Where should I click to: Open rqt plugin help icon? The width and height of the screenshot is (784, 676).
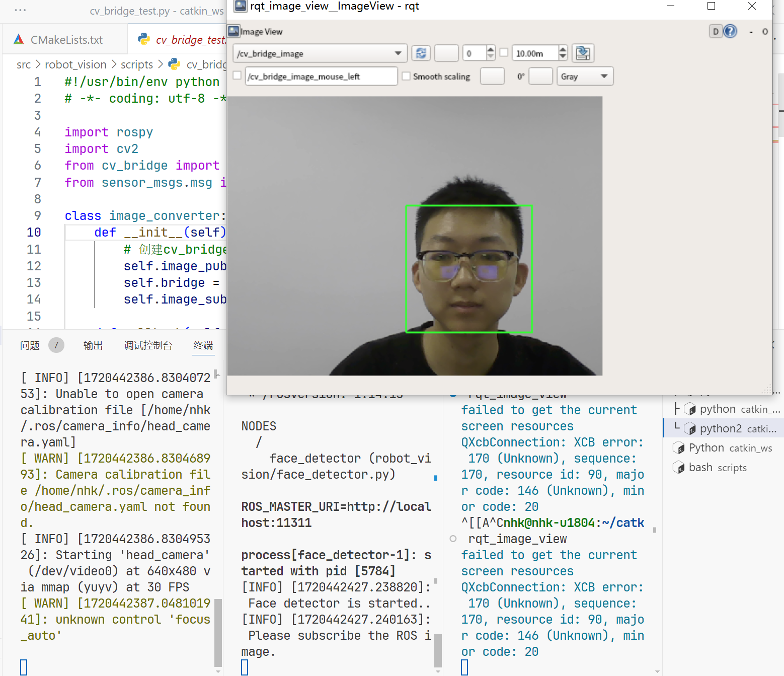pyautogui.click(x=730, y=32)
